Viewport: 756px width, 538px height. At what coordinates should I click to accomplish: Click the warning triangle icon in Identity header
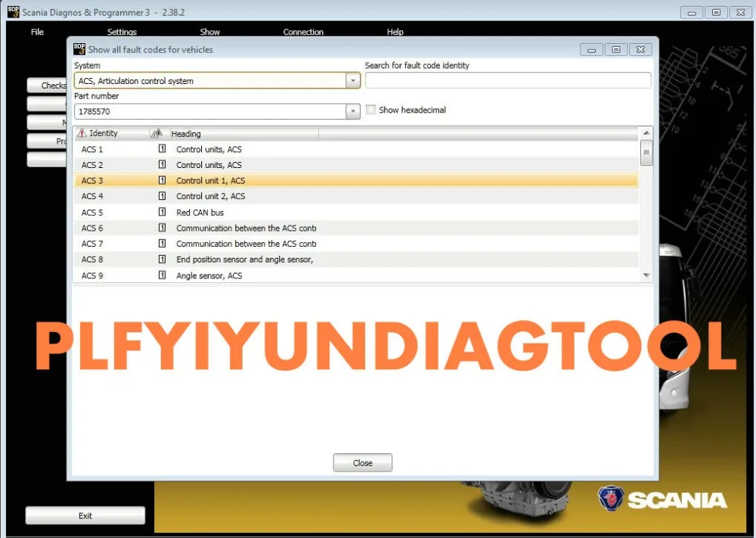pyautogui.click(x=82, y=132)
